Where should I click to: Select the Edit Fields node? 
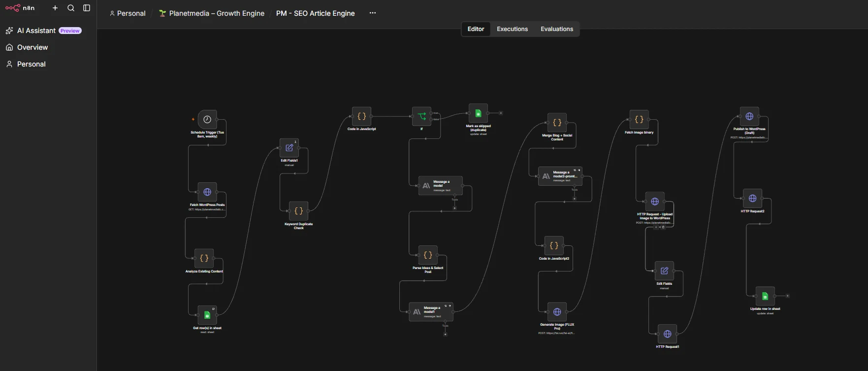[664, 271]
